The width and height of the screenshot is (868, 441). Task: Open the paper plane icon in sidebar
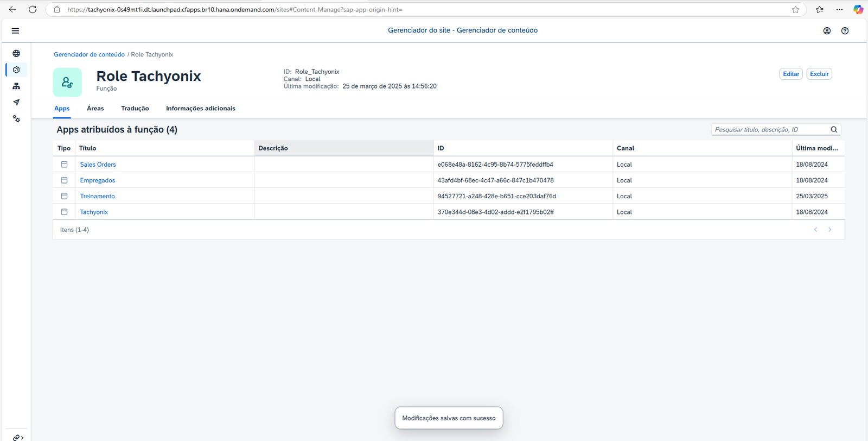16,102
